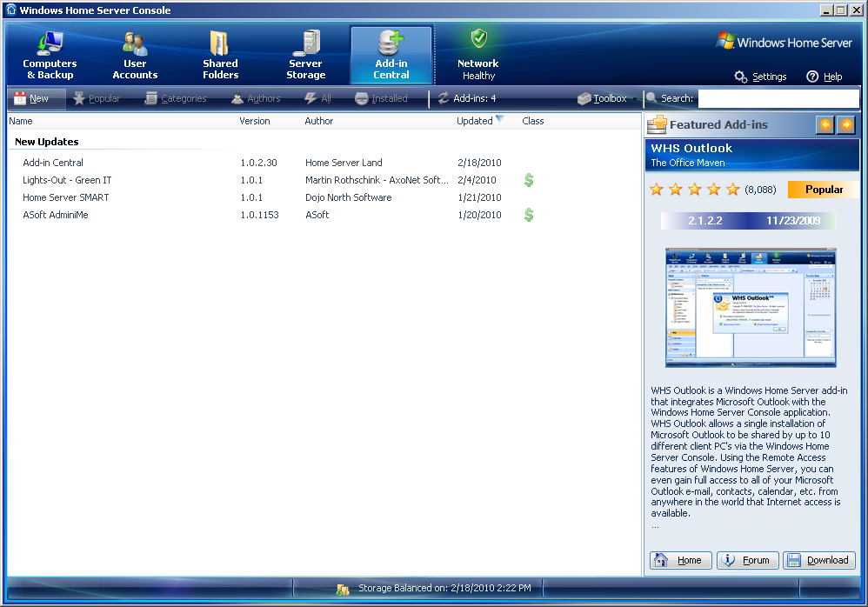Screen dimensions: 868x607
Task: Click the Martin Rothschink author cell
Action: pos(377,180)
